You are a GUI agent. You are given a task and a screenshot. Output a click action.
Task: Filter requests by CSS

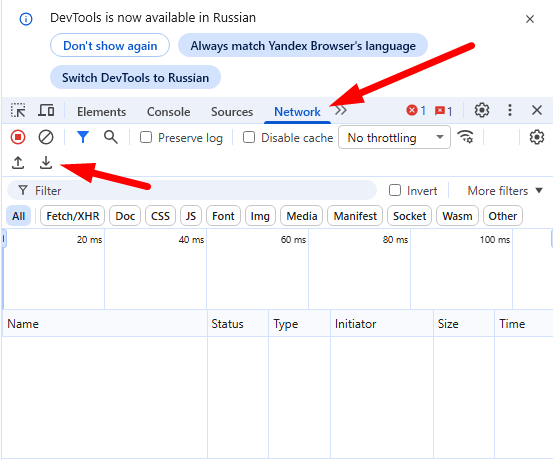[160, 216]
